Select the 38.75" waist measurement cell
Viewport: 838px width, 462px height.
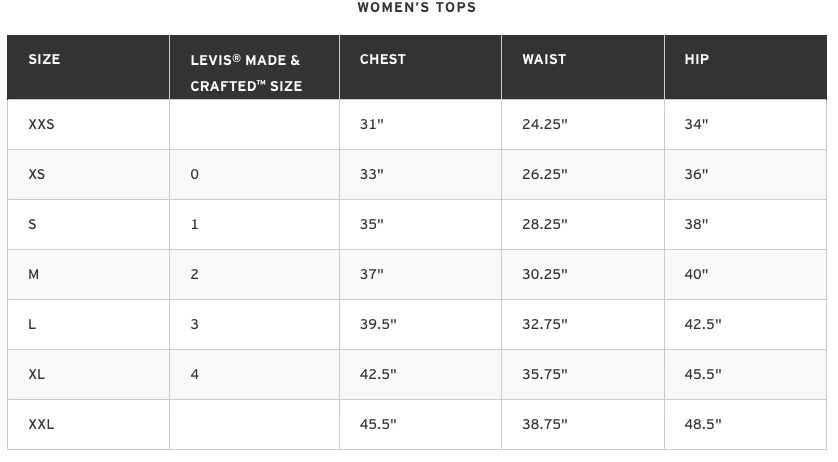coord(545,425)
